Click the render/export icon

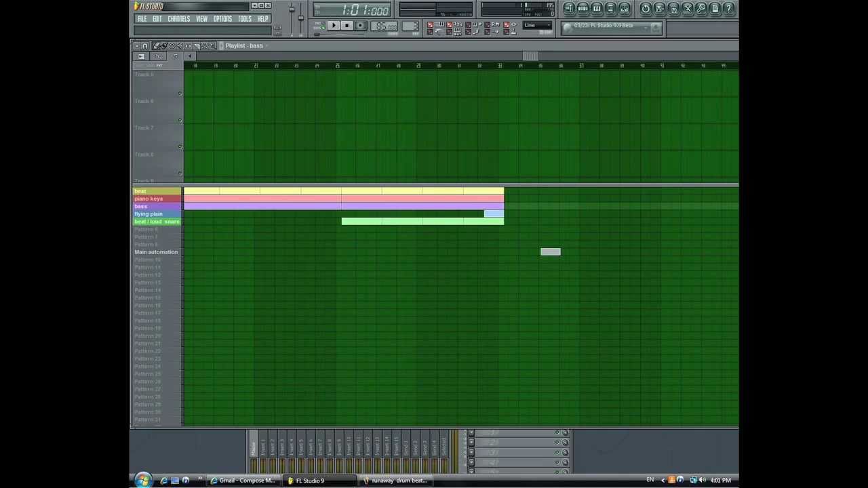click(673, 8)
